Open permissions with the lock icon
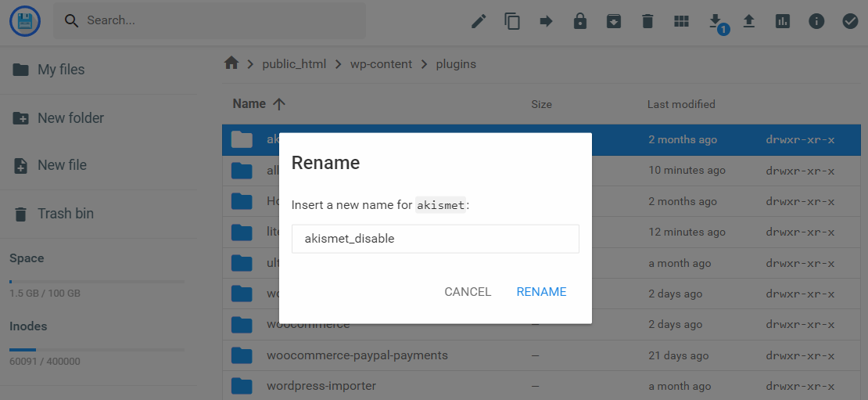868x400 pixels. click(x=579, y=21)
